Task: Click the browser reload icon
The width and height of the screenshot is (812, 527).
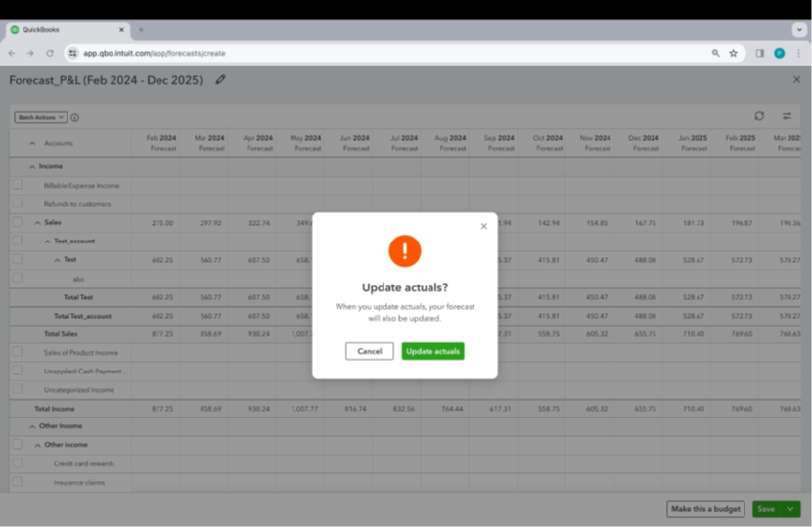Action: [50, 53]
